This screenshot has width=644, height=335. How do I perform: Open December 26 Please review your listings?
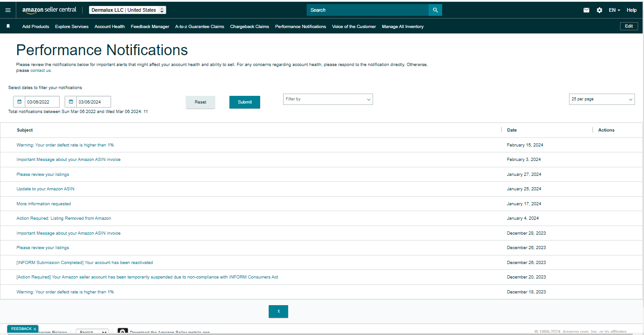pyautogui.click(x=43, y=248)
